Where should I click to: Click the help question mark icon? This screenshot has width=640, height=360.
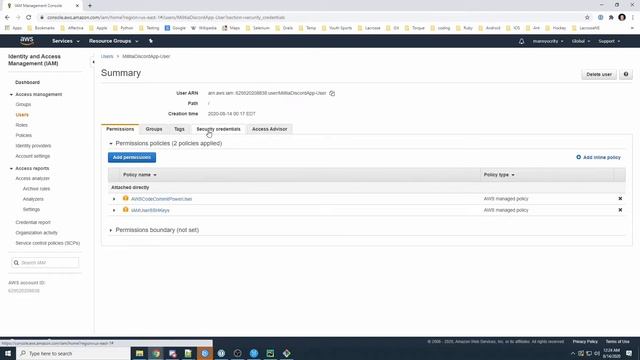(626, 74)
